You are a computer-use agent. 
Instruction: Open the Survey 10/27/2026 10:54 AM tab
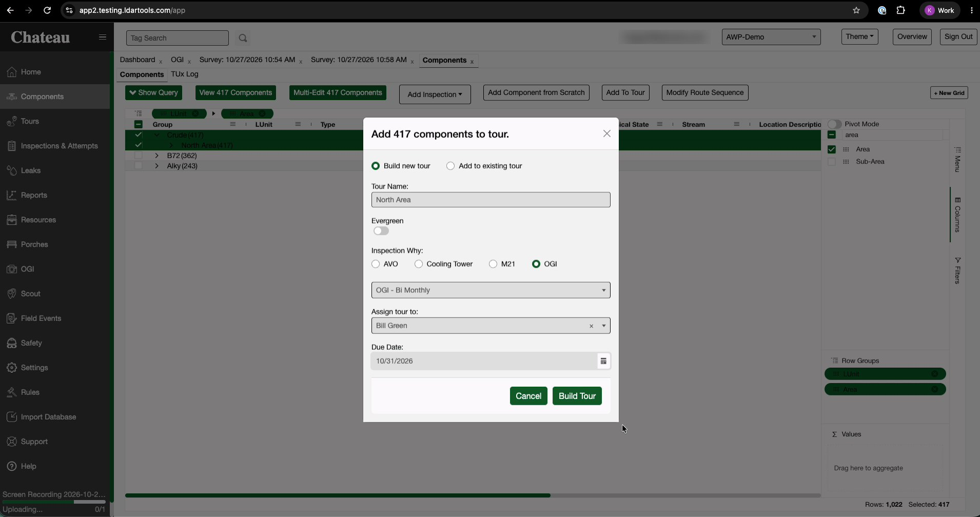(x=247, y=60)
